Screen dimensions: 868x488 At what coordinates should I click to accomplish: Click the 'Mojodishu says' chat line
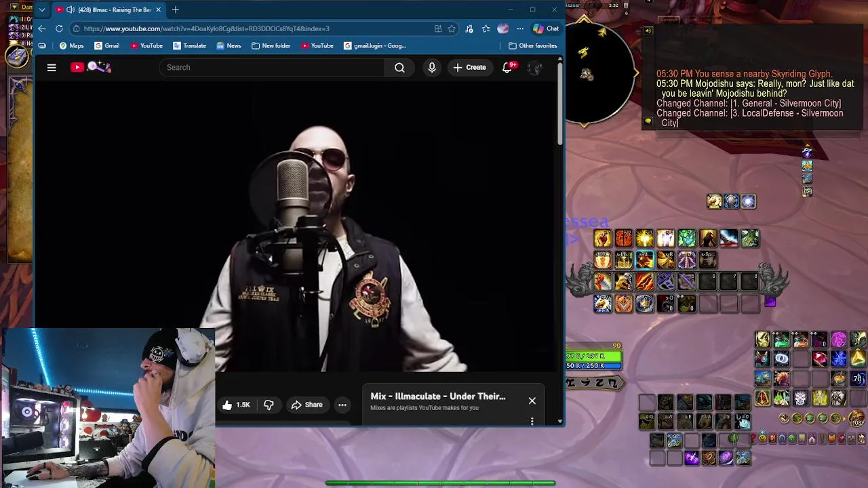point(755,88)
